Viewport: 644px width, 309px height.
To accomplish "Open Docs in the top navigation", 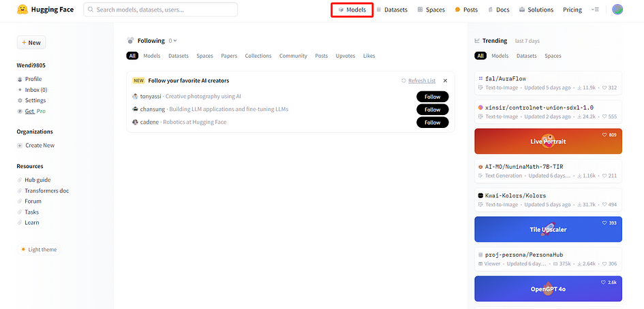I will (x=498, y=10).
